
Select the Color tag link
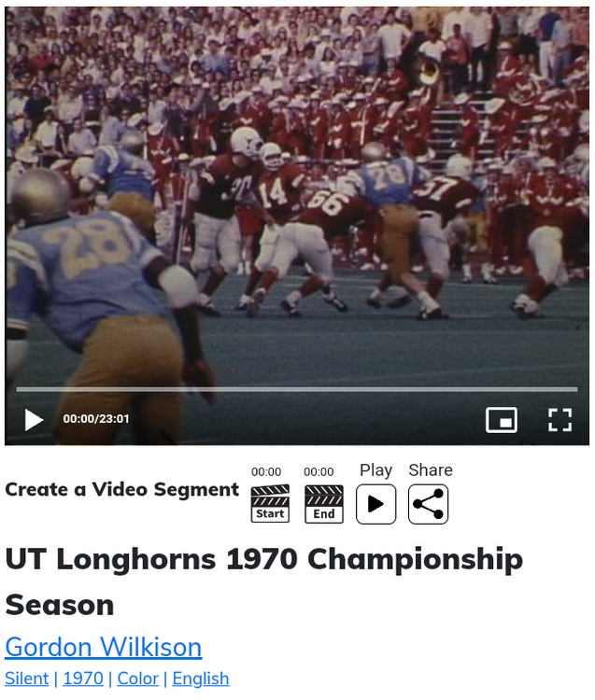click(x=137, y=679)
